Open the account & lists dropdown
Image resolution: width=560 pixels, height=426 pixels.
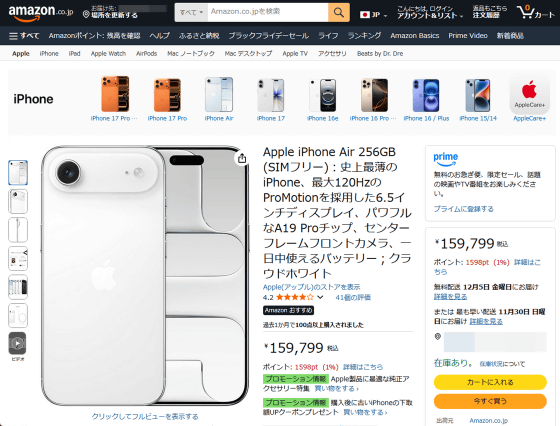(x=430, y=12)
